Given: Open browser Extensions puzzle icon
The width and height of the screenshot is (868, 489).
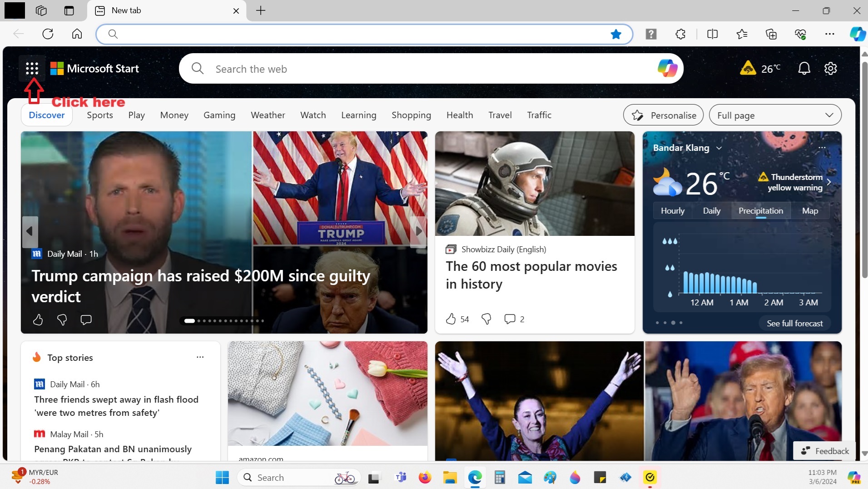Looking at the screenshot, I should (680, 34).
